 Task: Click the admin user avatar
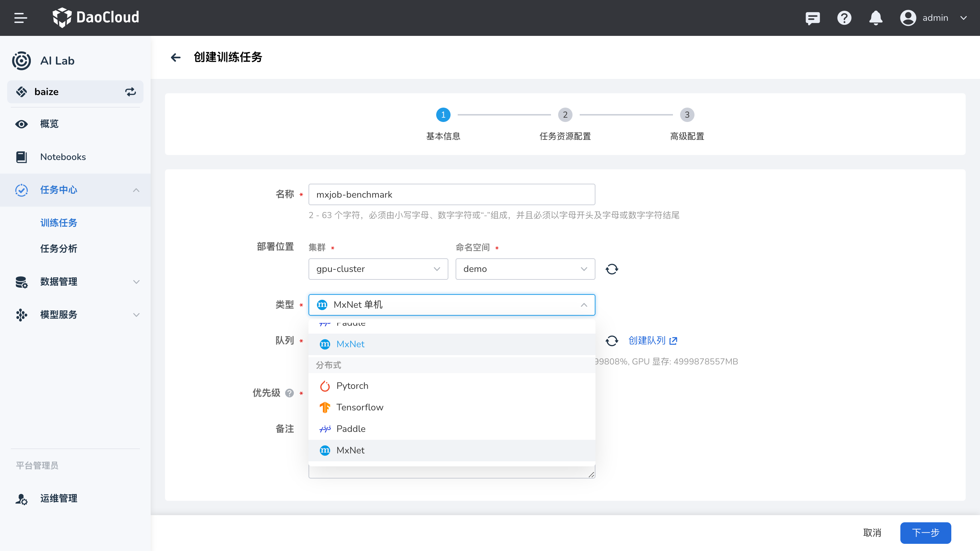tap(908, 18)
